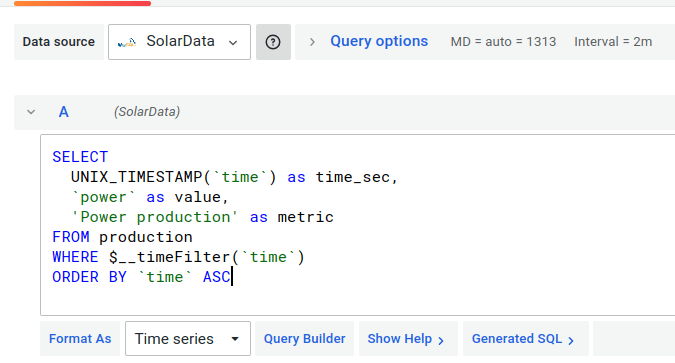This screenshot has height=363, width=675.
Task: Open the SolarData data source dropdown
Action: 179,42
